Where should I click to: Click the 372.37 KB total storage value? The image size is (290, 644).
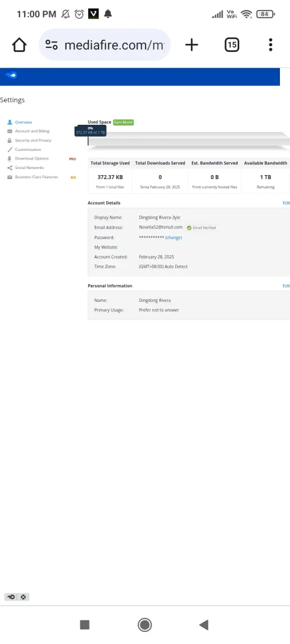point(110,177)
